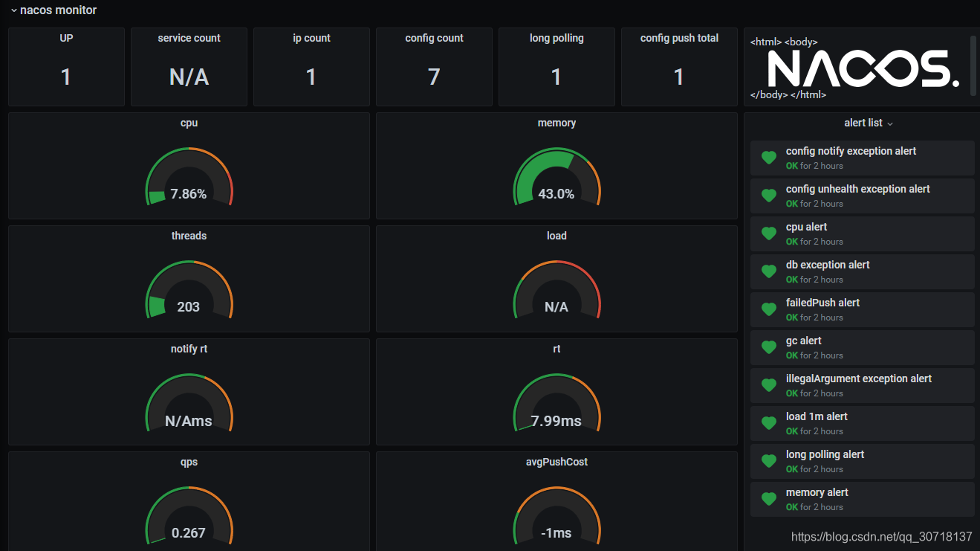Open the memory alert entry
Viewport: 980px width, 551px height.
point(862,499)
